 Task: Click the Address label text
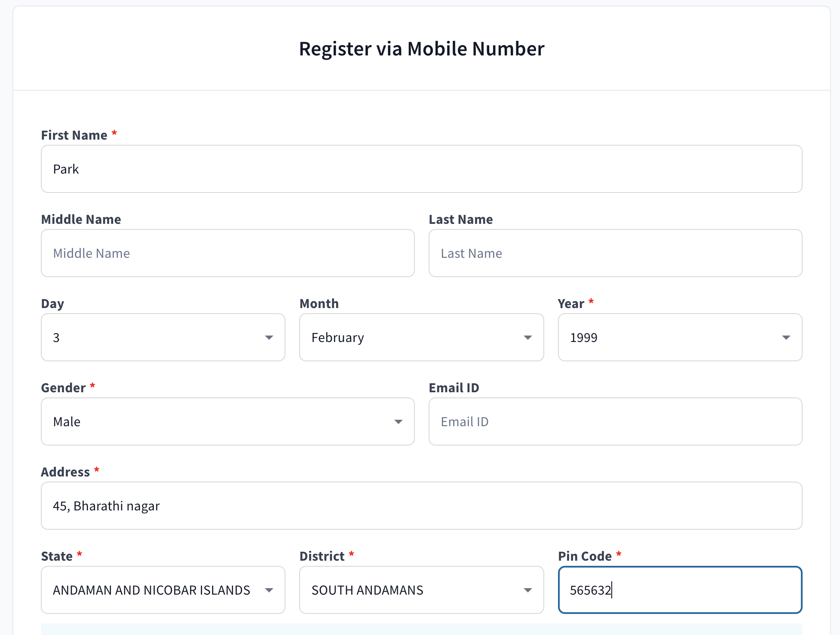coord(65,472)
